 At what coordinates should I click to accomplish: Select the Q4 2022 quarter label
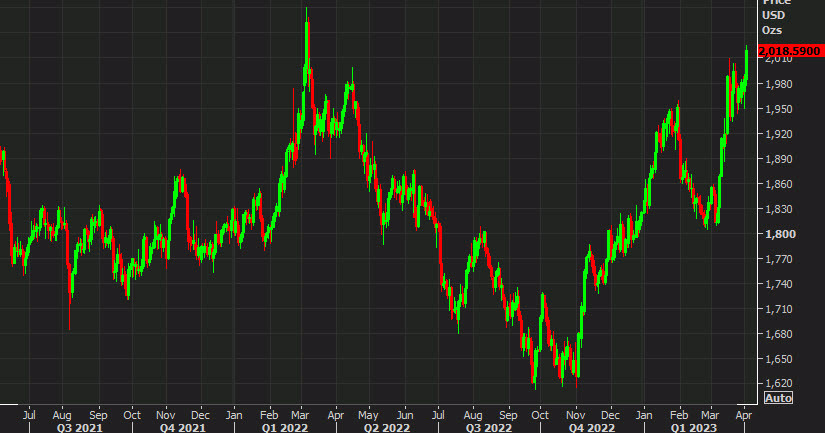(x=592, y=428)
